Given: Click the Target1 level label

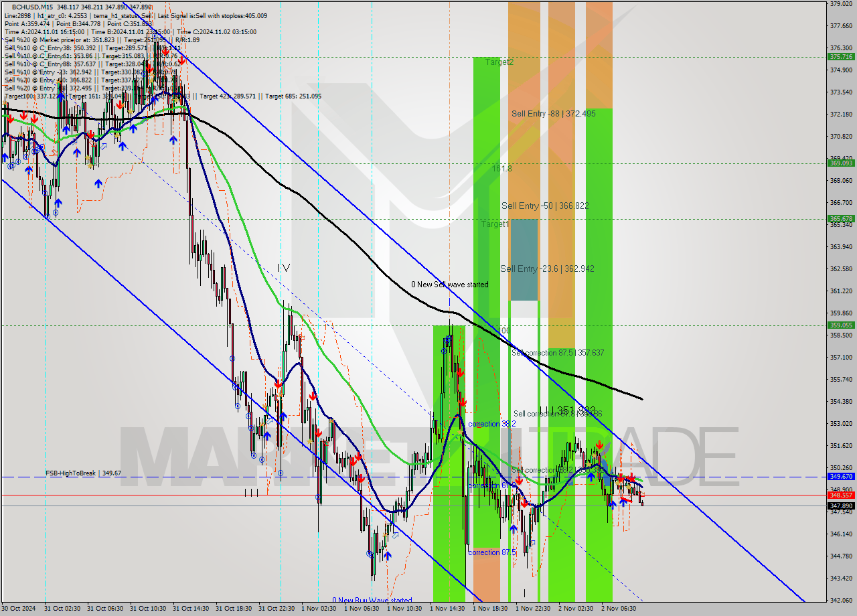Looking at the screenshot, I should (495, 224).
